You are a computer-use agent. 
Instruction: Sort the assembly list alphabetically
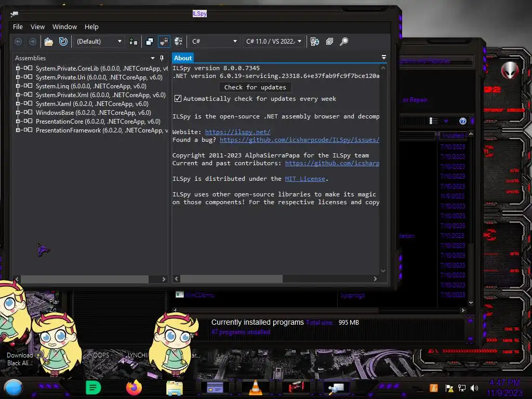click(x=315, y=42)
